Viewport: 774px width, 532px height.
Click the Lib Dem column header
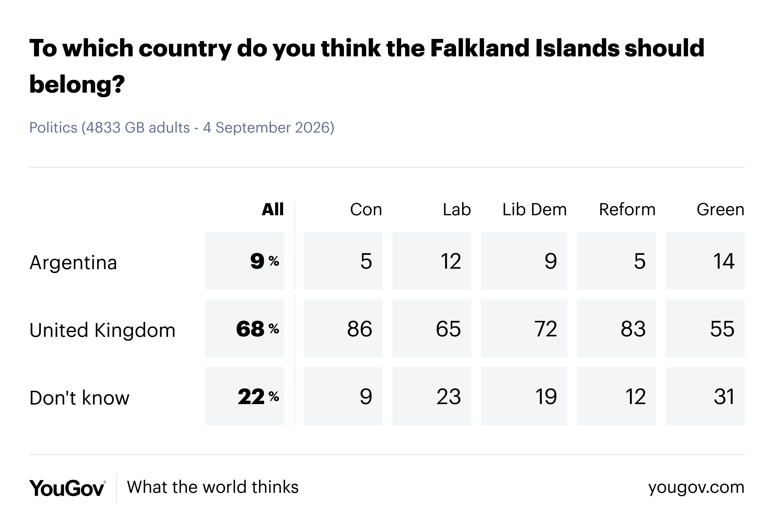click(x=534, y=210)
